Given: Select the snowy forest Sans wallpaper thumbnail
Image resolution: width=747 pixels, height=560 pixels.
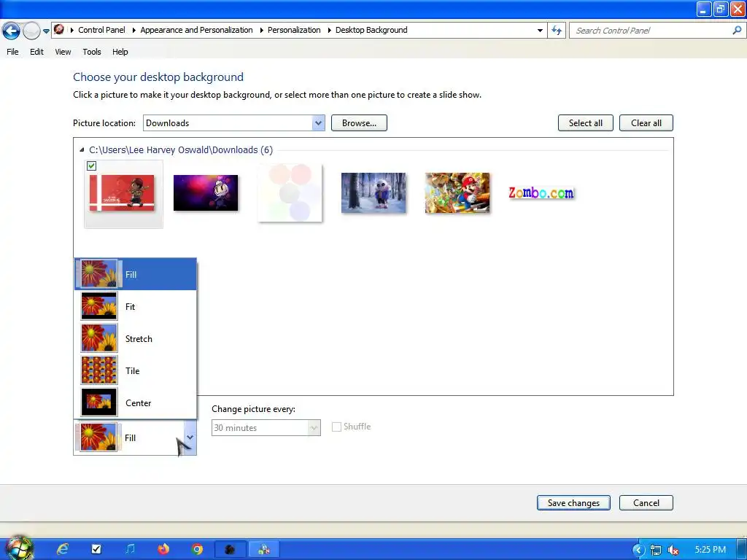Looking at the screenshot, I should click(x=373, y=192).
